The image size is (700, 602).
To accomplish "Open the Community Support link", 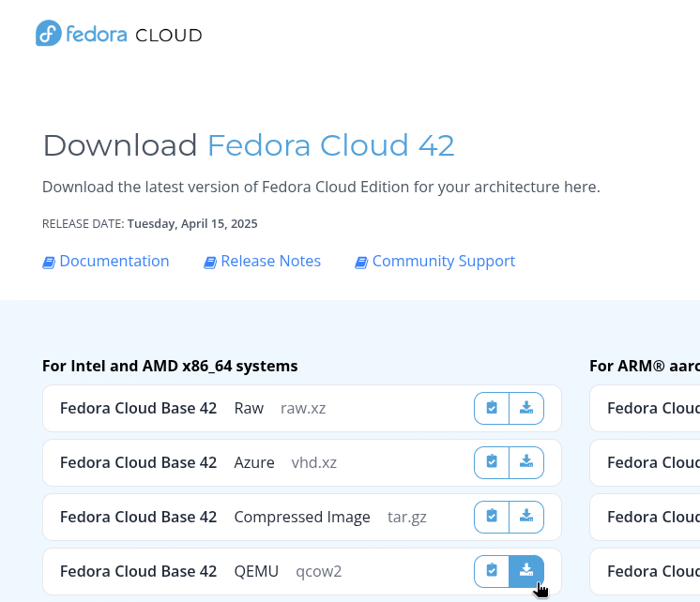I will click(444, 261).
